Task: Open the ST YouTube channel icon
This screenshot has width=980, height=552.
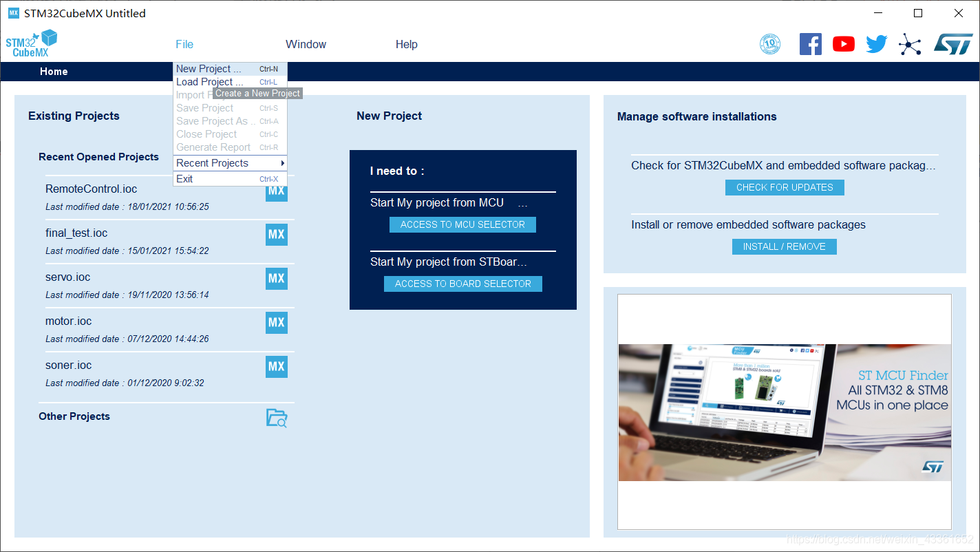Action: [x=844, y=44]
